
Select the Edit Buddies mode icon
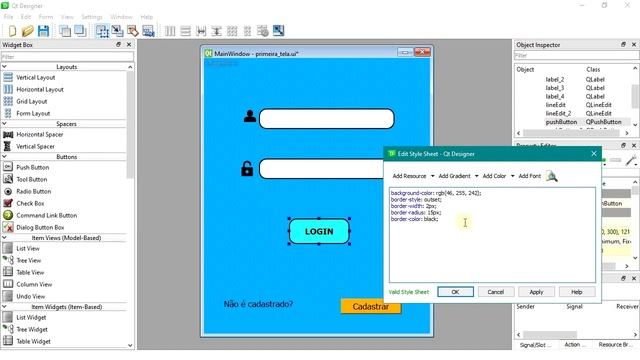[133, 31]
